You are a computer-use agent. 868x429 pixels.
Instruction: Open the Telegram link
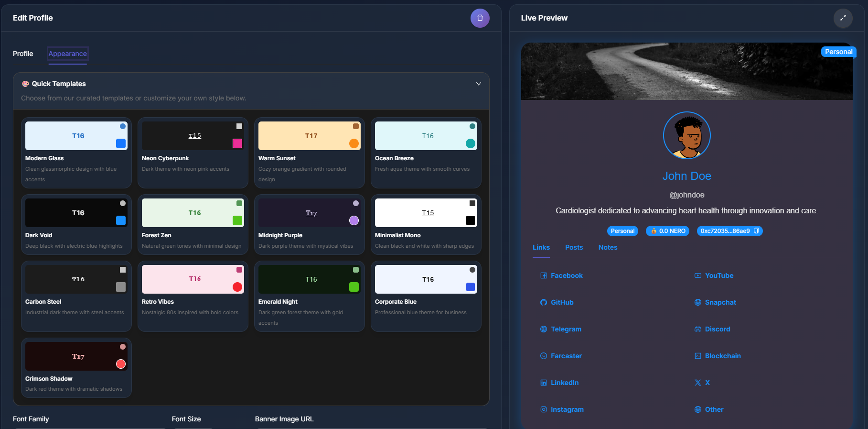click(566, 329)
